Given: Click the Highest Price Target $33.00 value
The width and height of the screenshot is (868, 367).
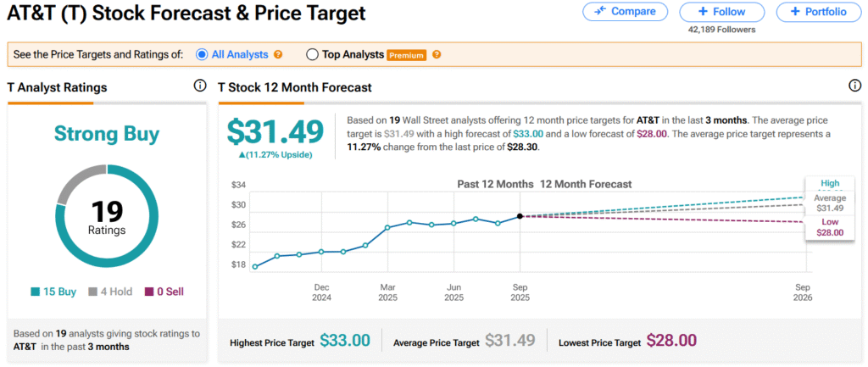Looking at the screenshot, I should coord(345,342).
